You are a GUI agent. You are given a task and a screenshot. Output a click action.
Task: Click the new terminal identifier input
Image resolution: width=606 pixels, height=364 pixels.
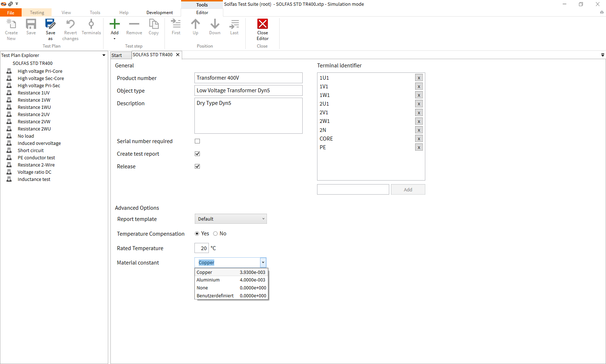tap(353, 190)
